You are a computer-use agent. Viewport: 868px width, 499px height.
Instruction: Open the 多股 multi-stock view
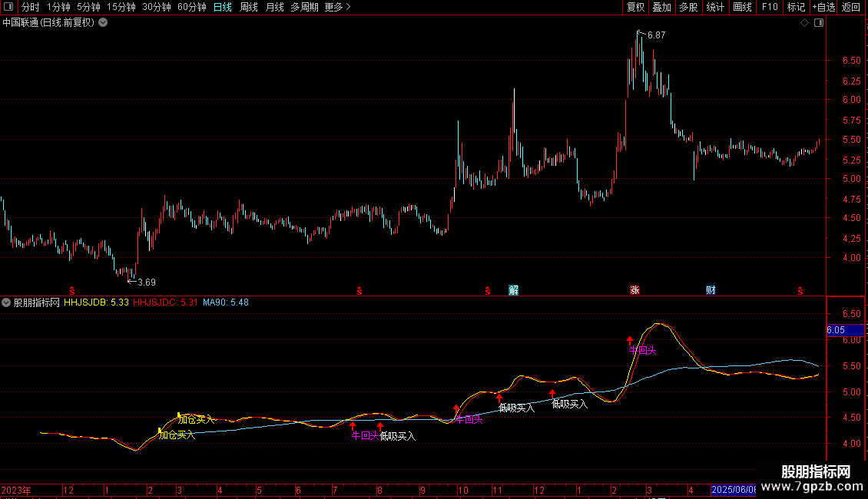[x=688, y=7]
